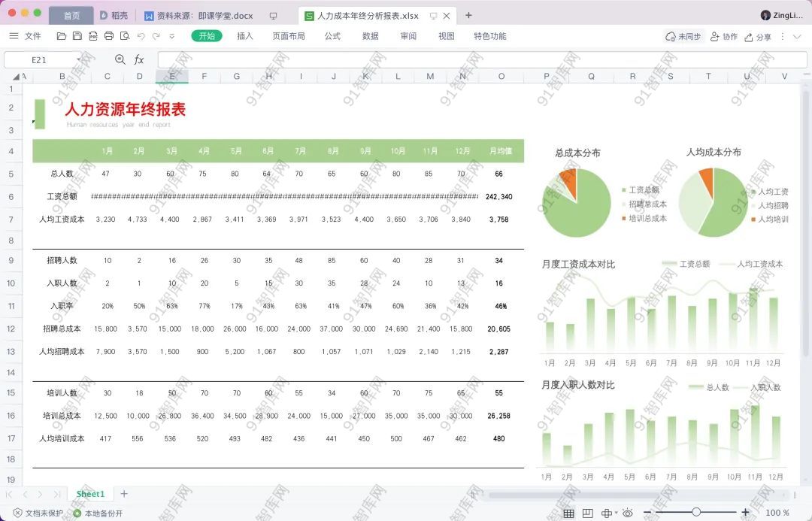Toggle eye protection mode icon
812x521 pixels.
point(627,513)
